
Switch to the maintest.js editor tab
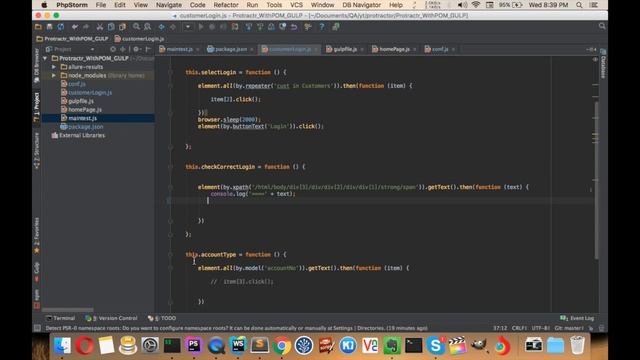(x=180, y=49)
